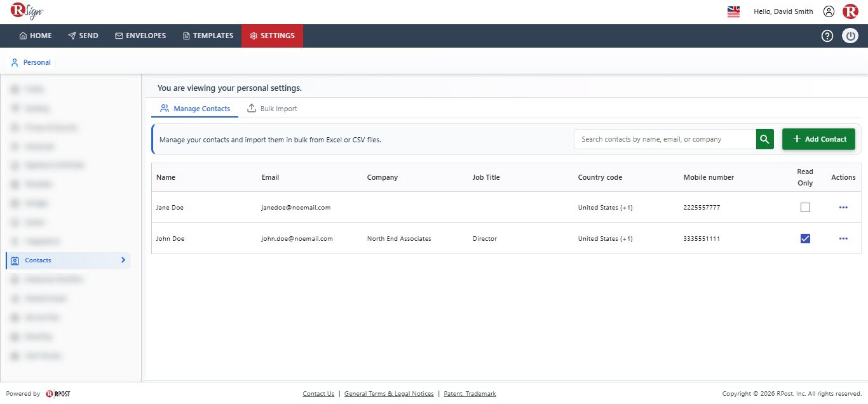
Task: Click the Country code column header
Action: pos(600,177)
